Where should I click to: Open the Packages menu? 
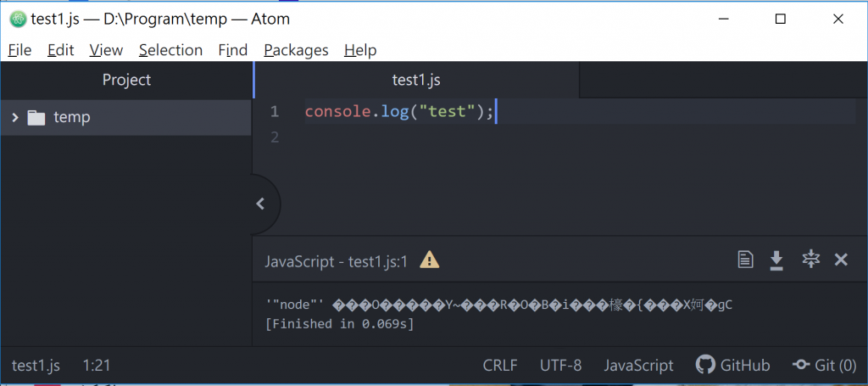point(296,50)
